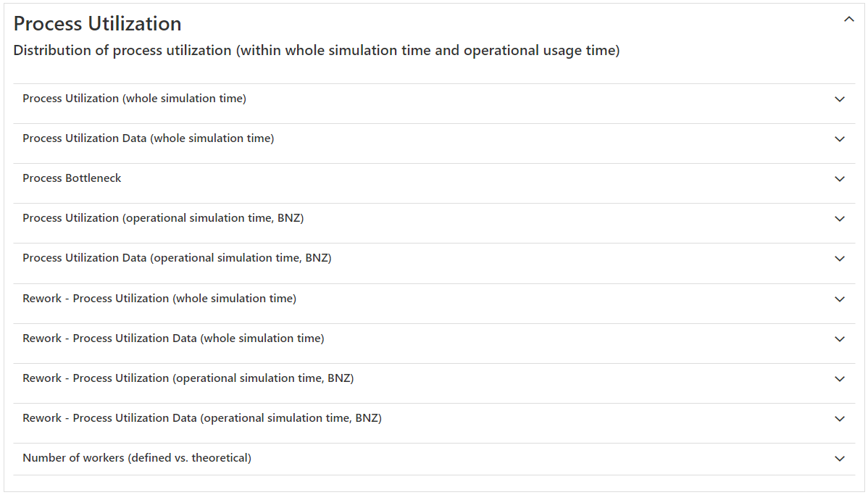Show Rework - Process Utilization Data (whole simulation time)
Screen dimensions: 868x495
click(x=173, y=338)
